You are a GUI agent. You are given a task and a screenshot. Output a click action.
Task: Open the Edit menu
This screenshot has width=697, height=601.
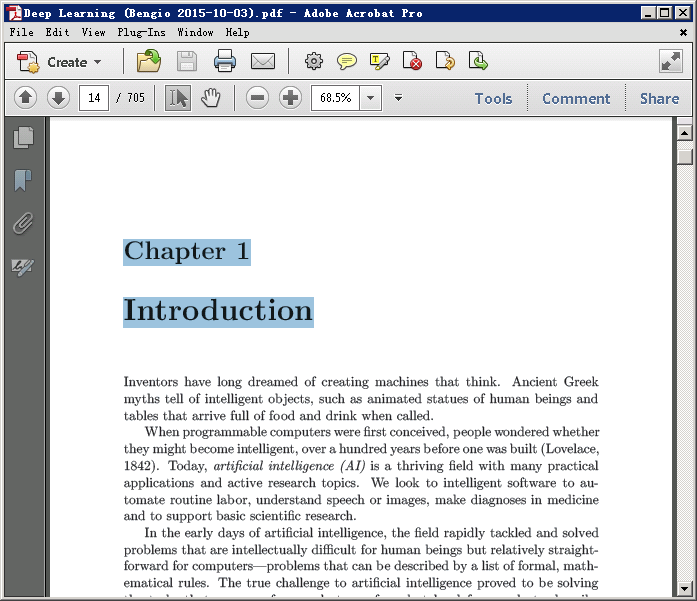click(x=57, y=32)
